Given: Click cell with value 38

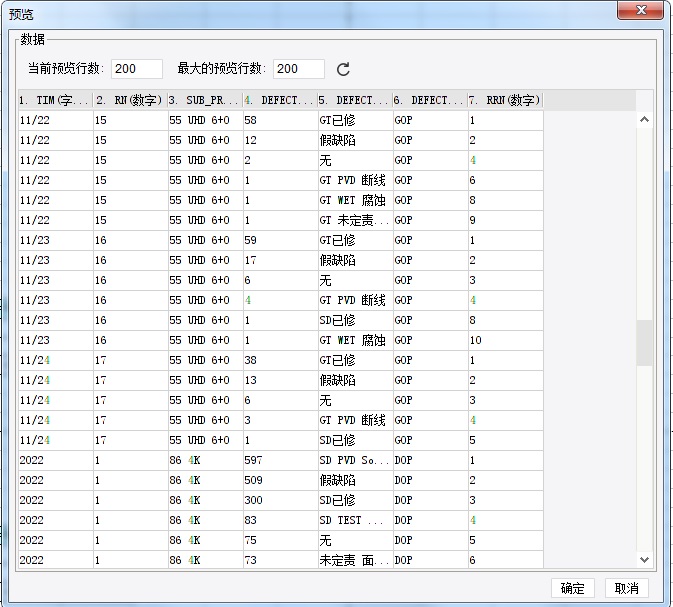Looking at the screenshot, I should click(x=280, y=360).
